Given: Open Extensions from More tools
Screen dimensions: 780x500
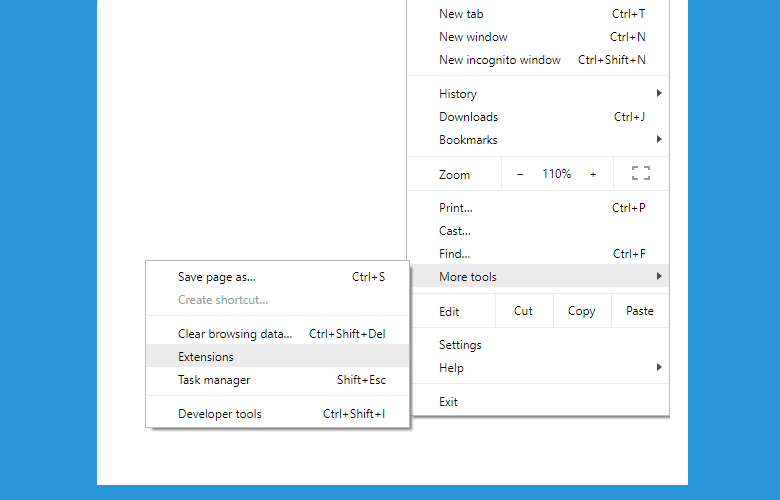Looking at the screenshot, I should tap(278, 357).
